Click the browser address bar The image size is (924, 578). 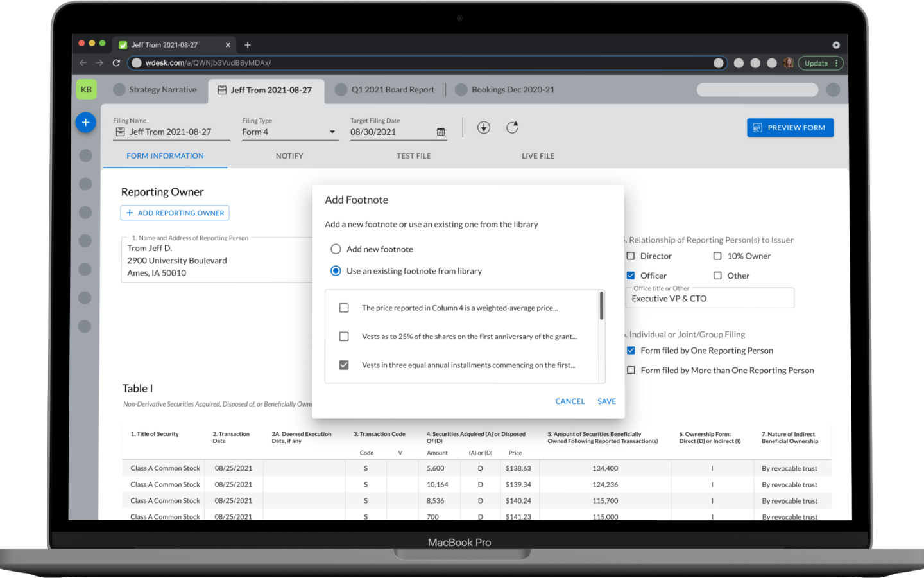point(427,63)
